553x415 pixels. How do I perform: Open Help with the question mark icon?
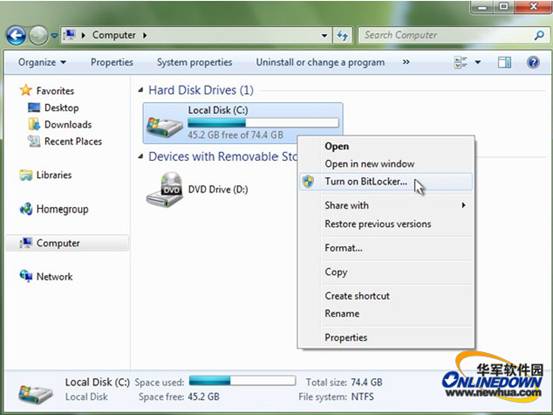tap(533, 62)
